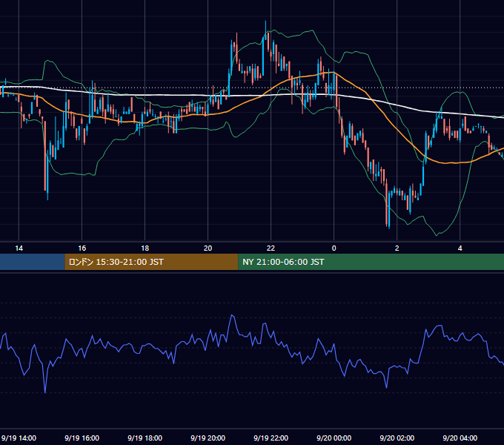Click the 18 hour axis label
The height and width of the screenshot is (445, 504).
click(145, 248)
